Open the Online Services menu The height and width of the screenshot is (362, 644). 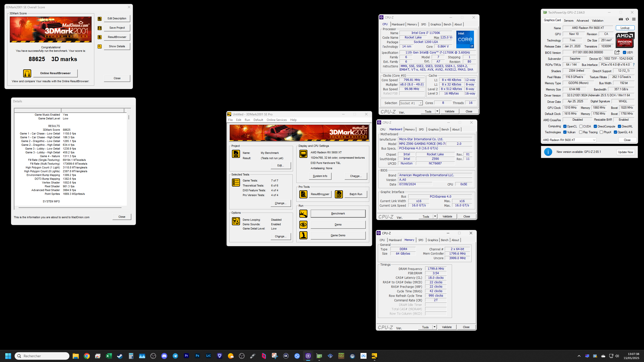pyautogui.click(x=277, y=120)
